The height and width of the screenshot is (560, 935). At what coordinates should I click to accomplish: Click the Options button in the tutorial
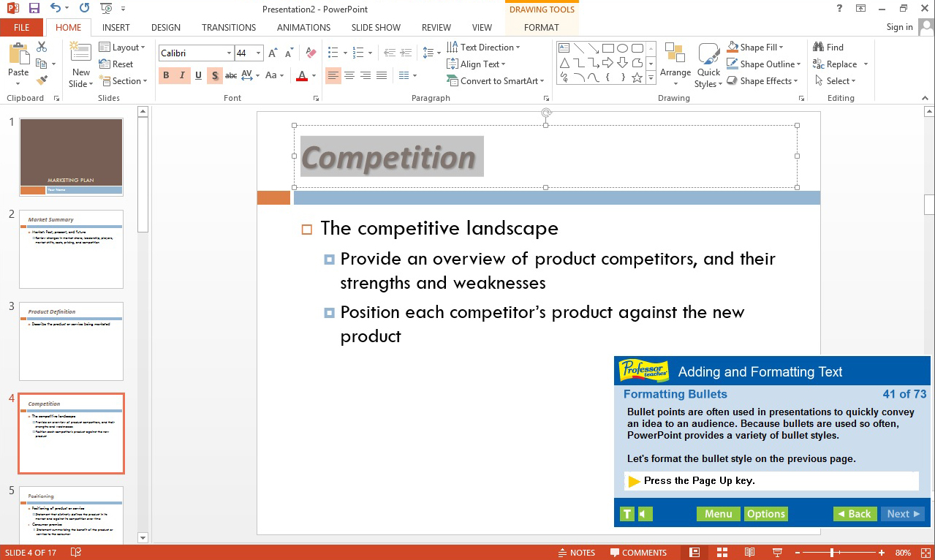(765, 513)
